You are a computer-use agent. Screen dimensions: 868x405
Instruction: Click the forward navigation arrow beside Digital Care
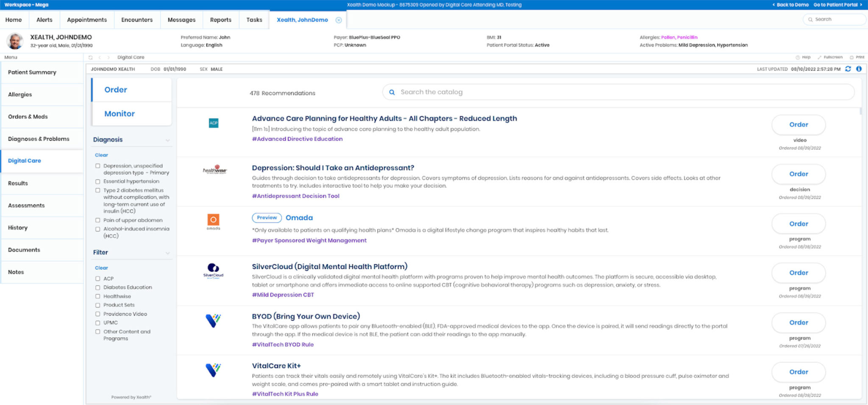109,57
